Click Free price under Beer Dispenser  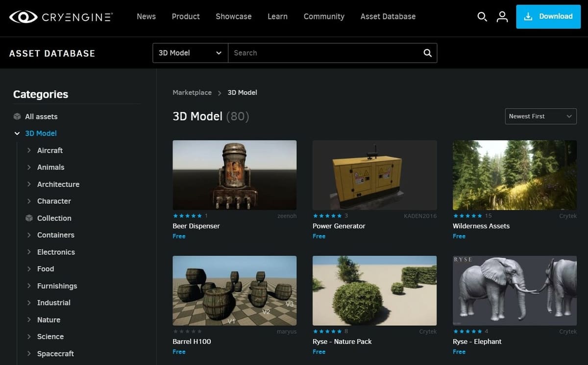coord(179,236)
